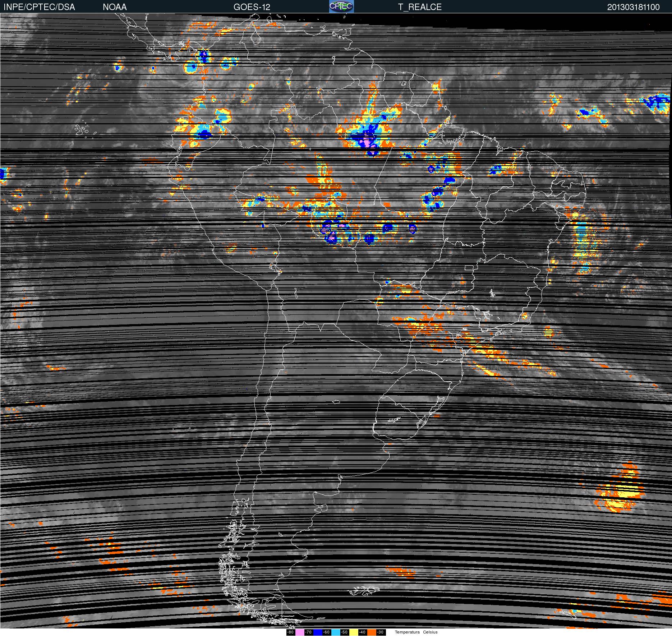Click the -50 legend value
This screenshot has width=672, height=636.
[344, 632]
